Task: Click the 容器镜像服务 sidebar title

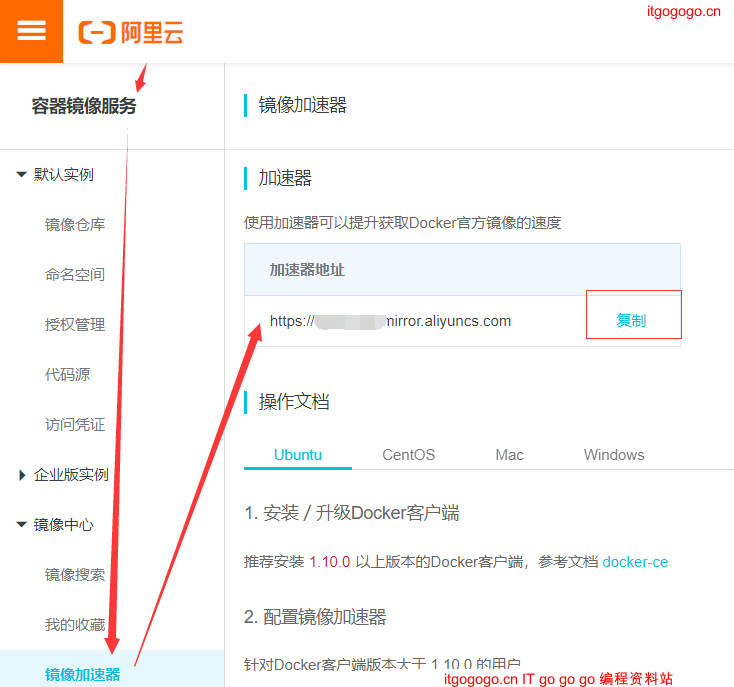Action: point(84,106)
